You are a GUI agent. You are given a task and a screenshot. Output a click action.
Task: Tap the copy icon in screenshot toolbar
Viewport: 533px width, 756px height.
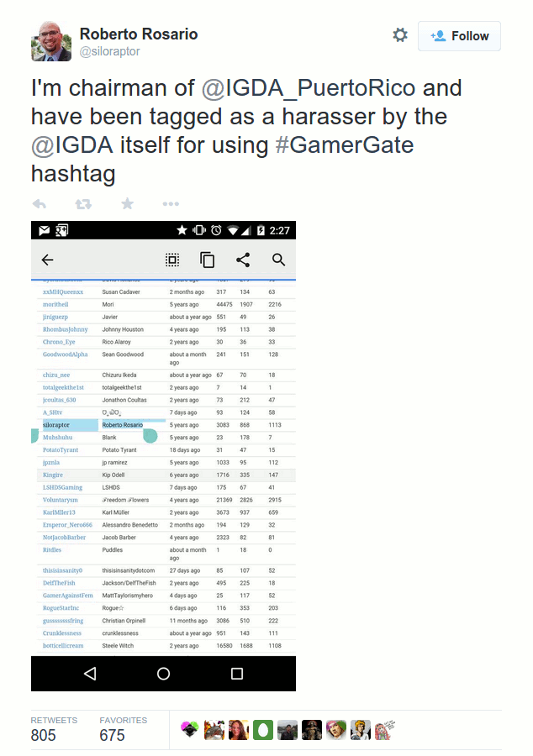208,260
